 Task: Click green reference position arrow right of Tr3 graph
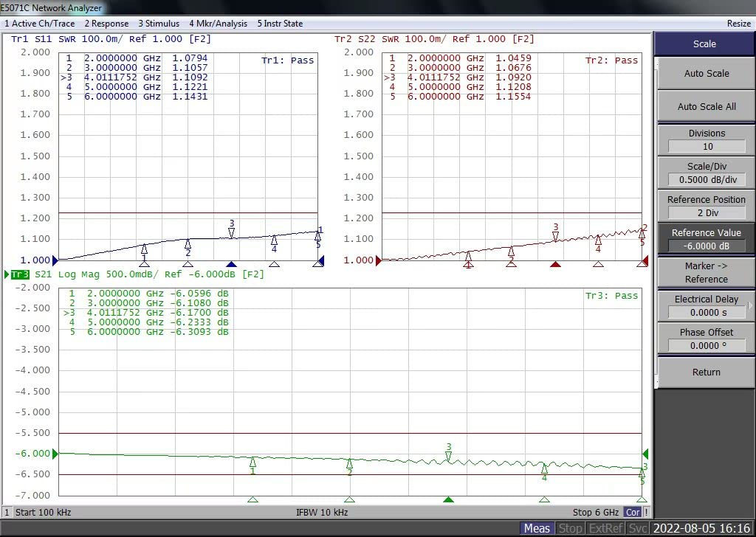[646, 454]
